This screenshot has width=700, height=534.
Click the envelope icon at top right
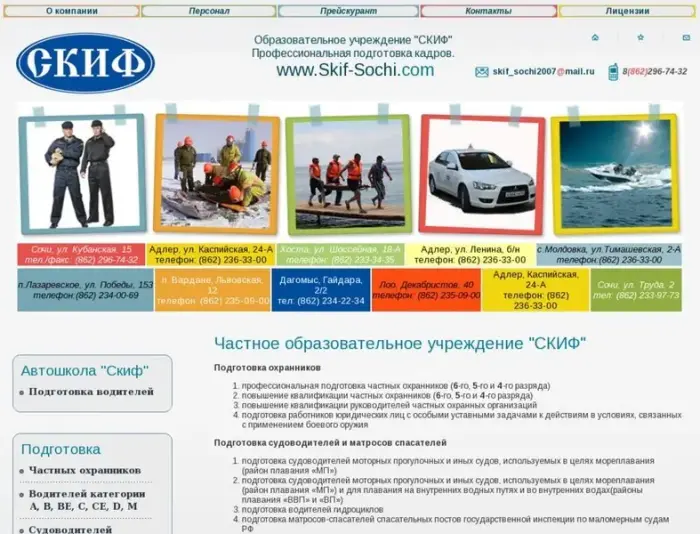coord(686,38)
